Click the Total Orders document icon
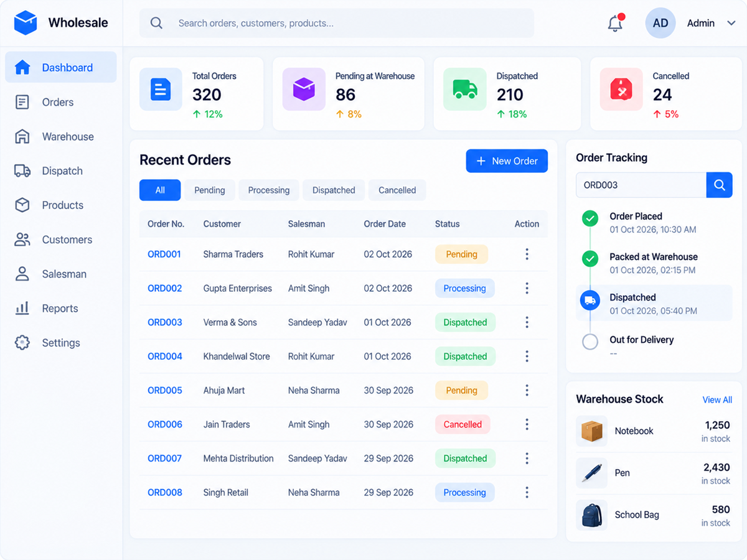This screenshot has width=747, height=560. coord(161,90)
